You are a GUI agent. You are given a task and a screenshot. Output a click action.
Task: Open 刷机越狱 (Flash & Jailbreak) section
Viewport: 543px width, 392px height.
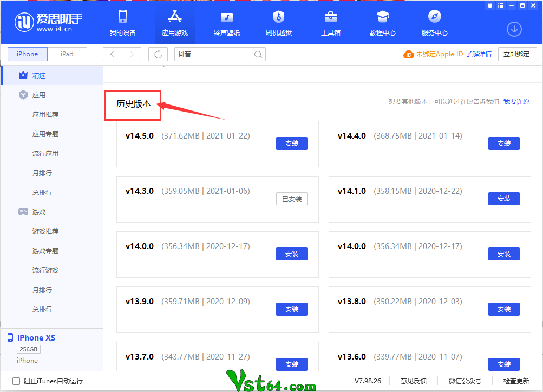pos(278,23)
